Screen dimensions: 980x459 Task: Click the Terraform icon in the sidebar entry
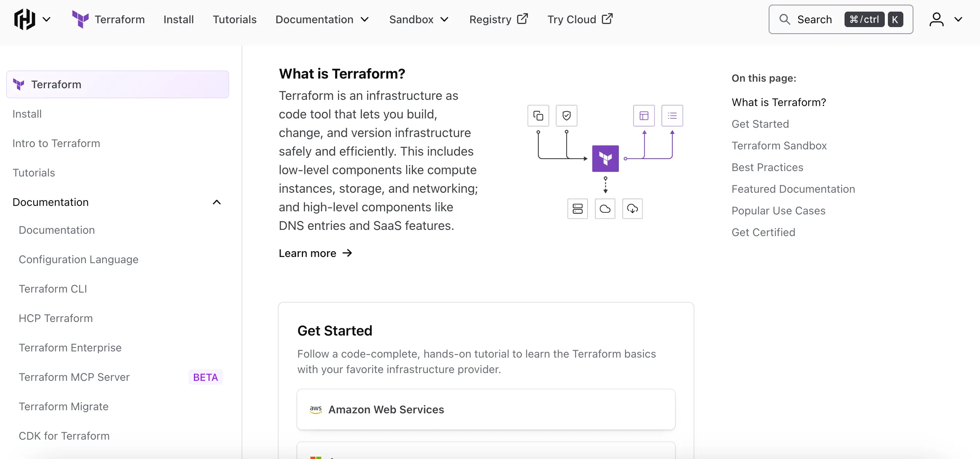click(19, 84)
